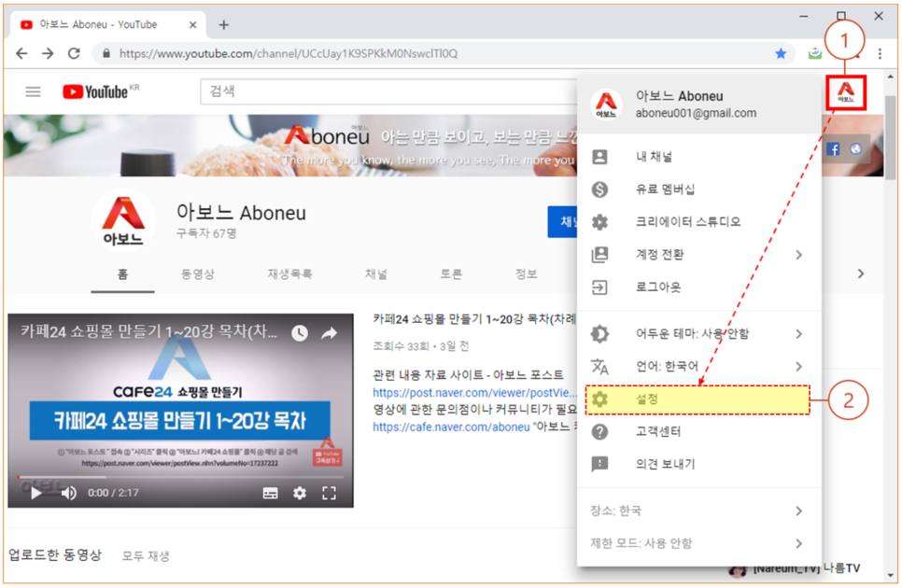Click the Facebook icon on channel banner
Viewport: 902px width, 588px height.
point(833,149)
